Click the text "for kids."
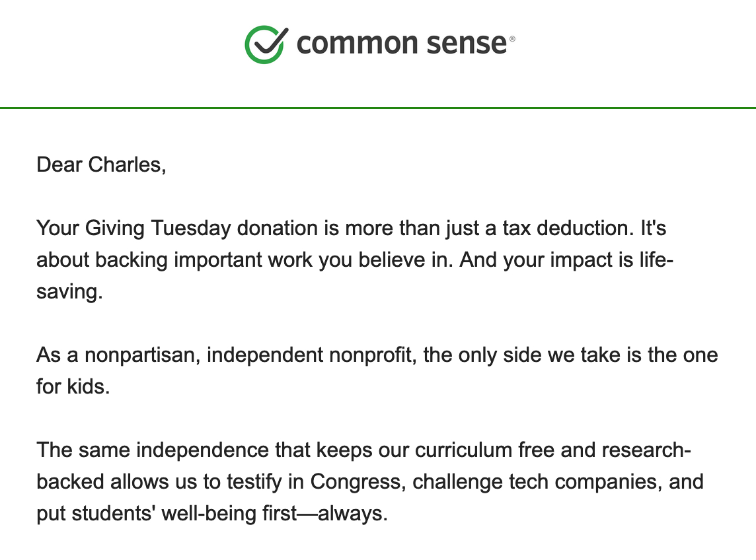The width and height of the screenshot is (756, 560). (73, 386)
